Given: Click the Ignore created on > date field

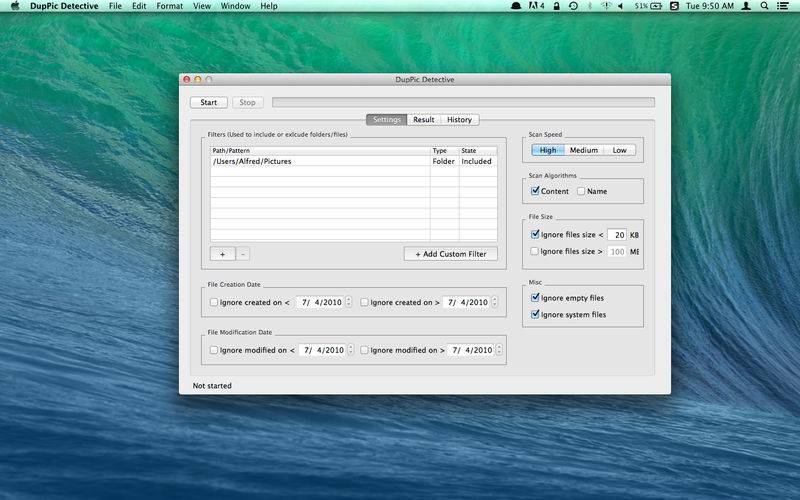Looking at the screenshot, I should [466, 302].
